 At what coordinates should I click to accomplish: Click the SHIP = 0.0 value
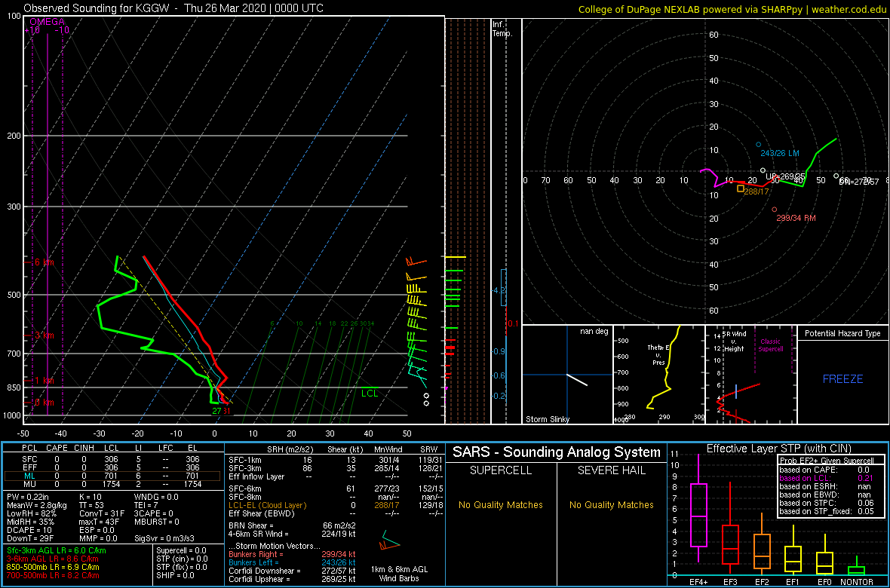click(176, 575)
